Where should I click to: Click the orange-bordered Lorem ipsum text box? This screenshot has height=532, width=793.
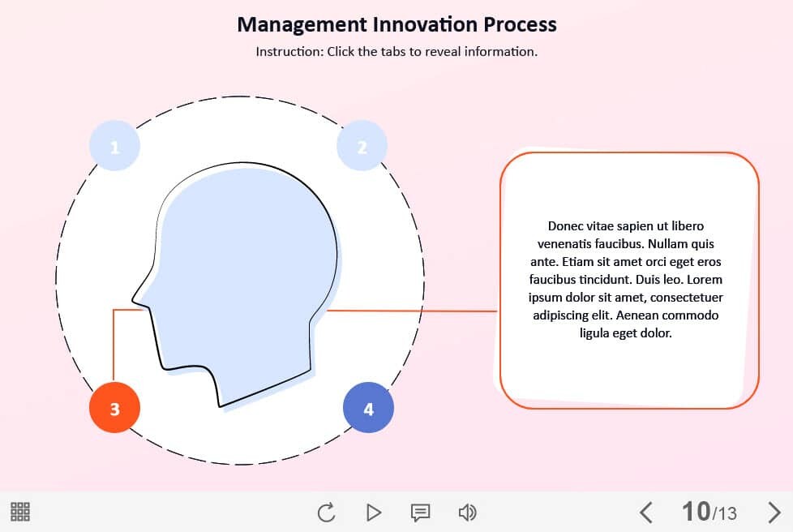pyautogui.click(x=628, y=280)
